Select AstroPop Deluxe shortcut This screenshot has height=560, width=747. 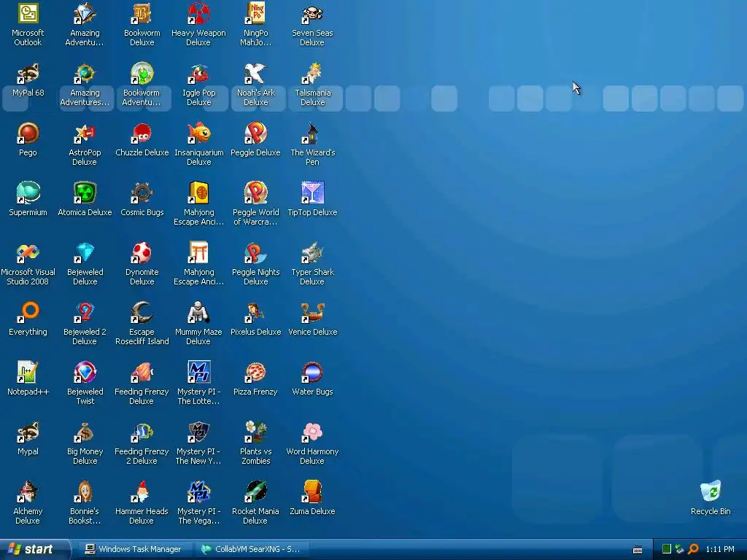85,133
